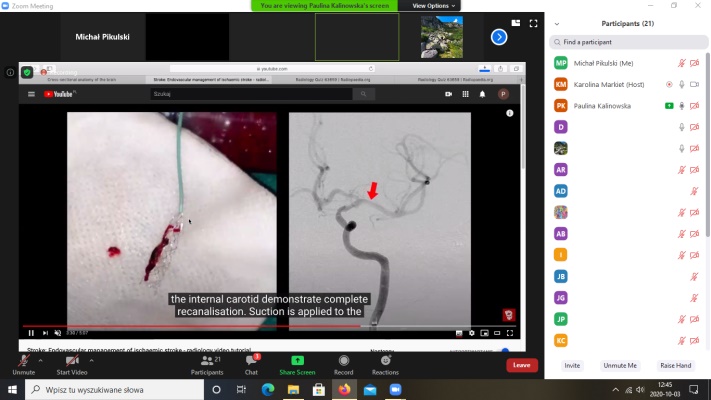Collapse the Participants panel chevron

tap(557, 24)
